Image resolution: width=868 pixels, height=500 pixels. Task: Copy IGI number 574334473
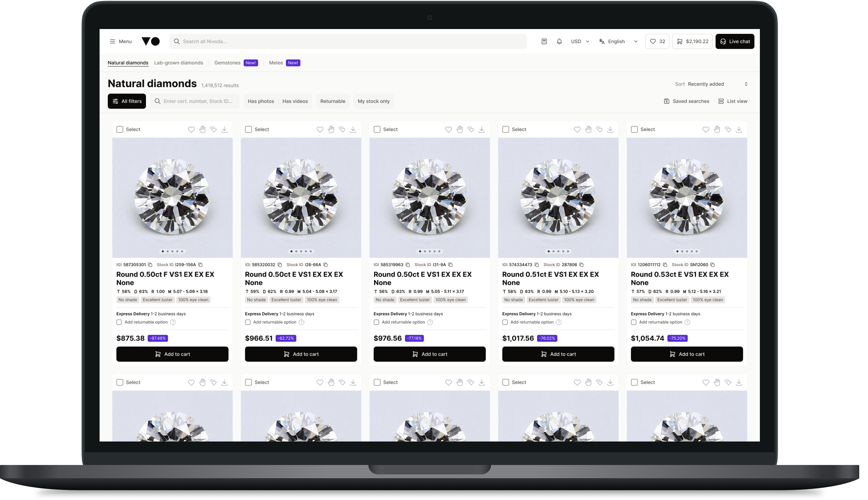coord(537,265)
